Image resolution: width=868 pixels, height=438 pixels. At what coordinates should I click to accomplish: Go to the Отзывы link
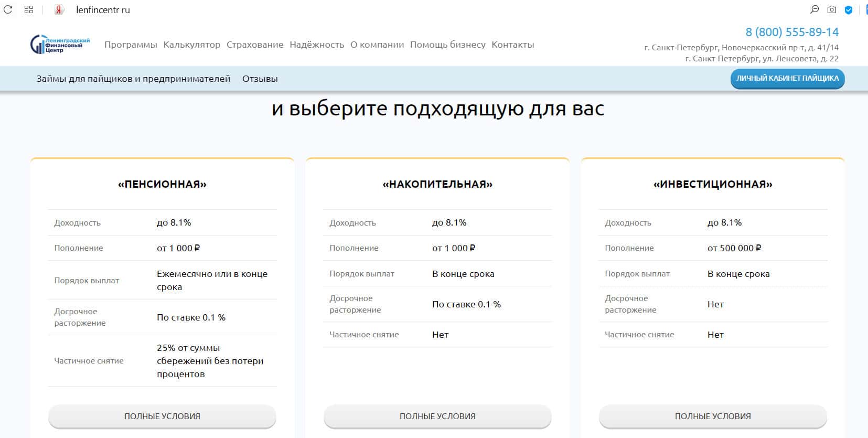pyautogui.click(x=260, y=79)
